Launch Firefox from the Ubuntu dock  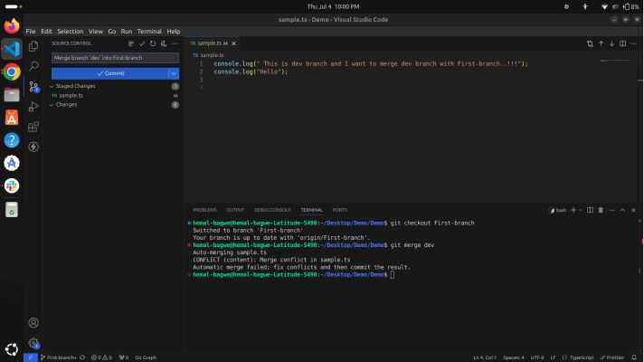point(12,26)
